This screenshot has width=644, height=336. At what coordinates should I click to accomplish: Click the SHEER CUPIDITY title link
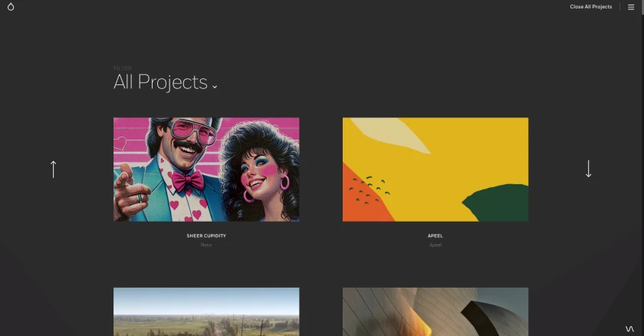tap(206, 236)
